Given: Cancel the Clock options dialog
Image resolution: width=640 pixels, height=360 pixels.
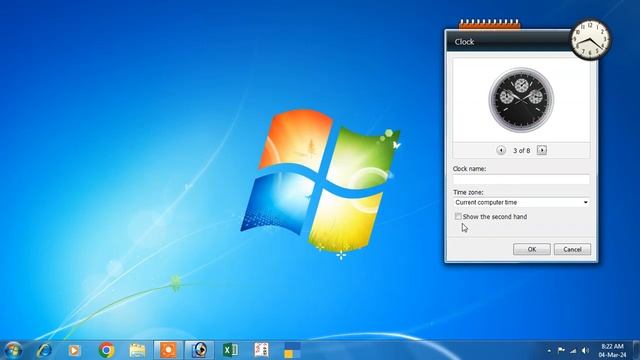Looking at the screenshot, I should click(572, 249).
